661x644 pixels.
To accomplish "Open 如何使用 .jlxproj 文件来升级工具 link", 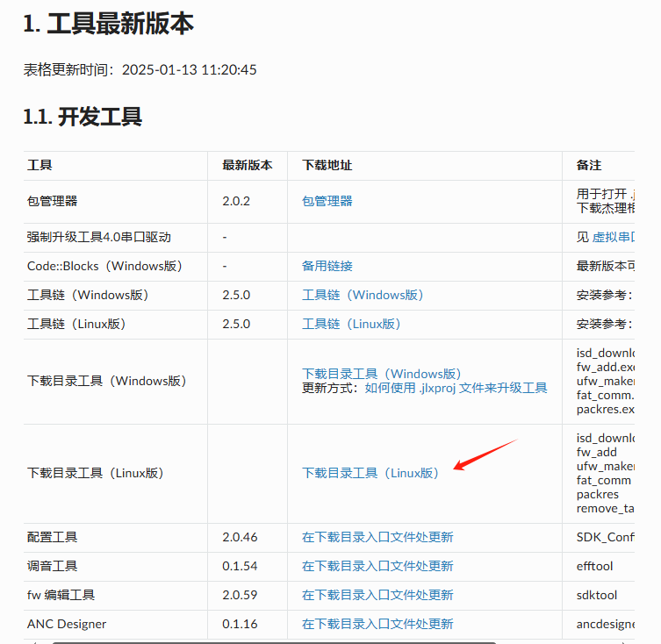I will point(456,388).
